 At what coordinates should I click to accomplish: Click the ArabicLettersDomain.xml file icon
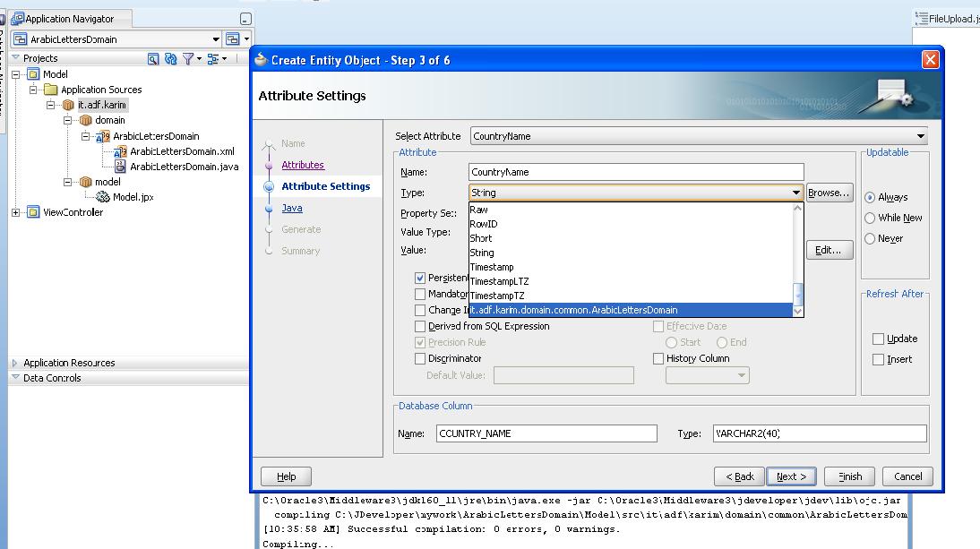click(x=120, y=151)
